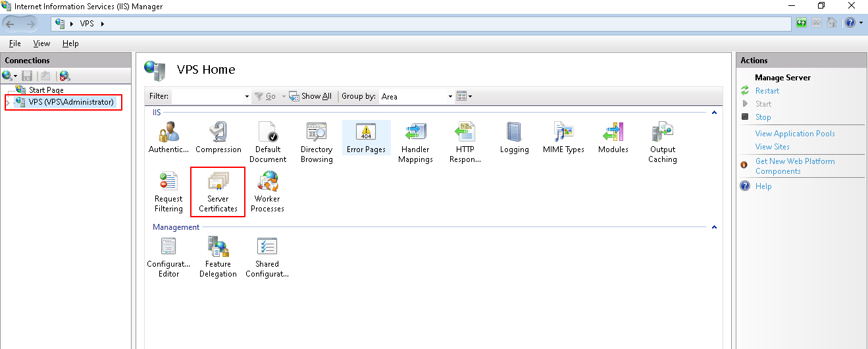Expand the VPS server tree node
This screenshot has width=868, height=349.
tap(8, 103)
